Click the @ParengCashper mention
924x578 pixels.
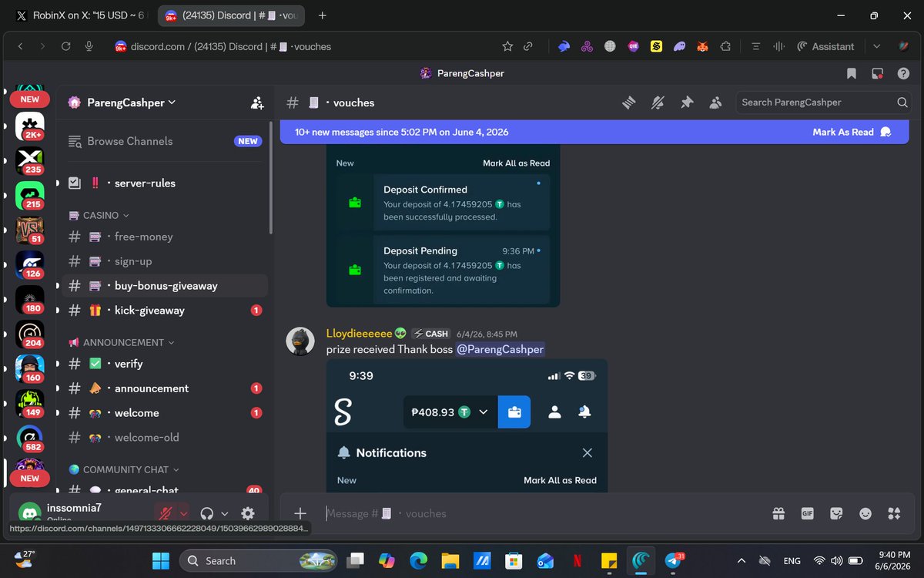500,350
